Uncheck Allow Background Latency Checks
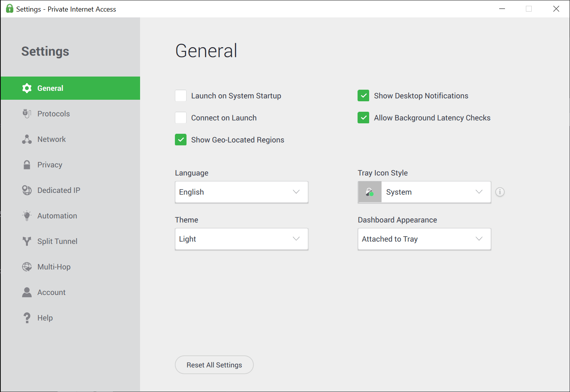This screenshot has width=570, height=392. pyautogui.click(x=363, y=118)
